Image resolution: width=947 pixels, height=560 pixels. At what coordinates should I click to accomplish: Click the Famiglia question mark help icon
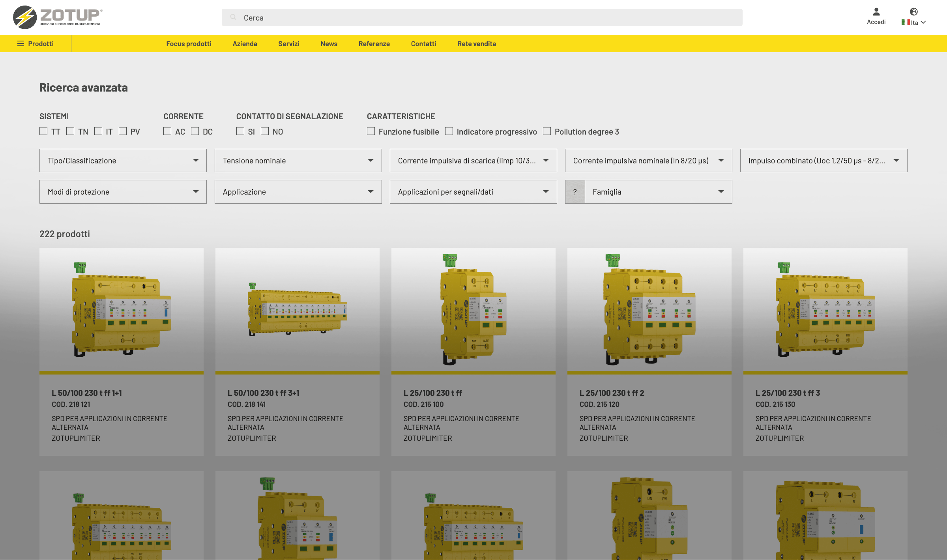click(575, 192)
